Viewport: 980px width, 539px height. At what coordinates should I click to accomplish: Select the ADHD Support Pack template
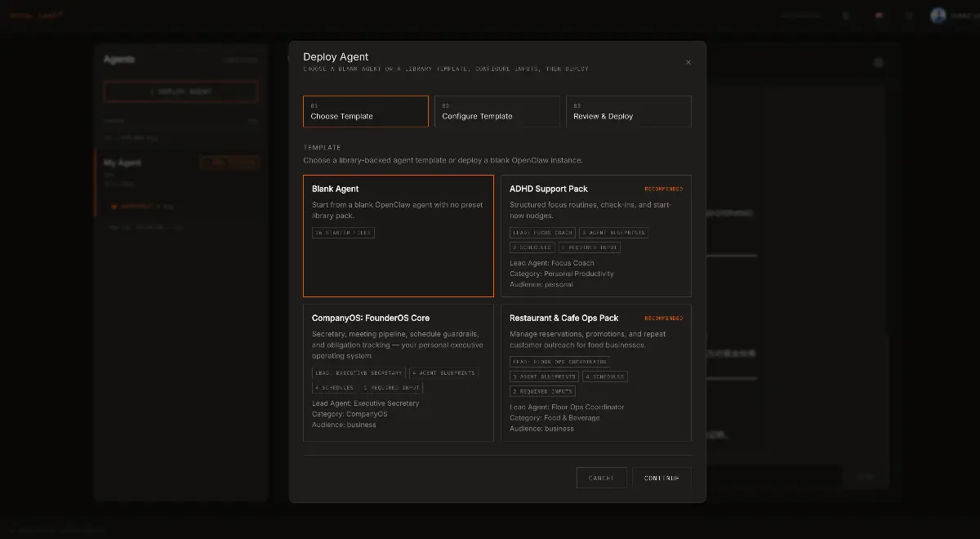point(595,235)
